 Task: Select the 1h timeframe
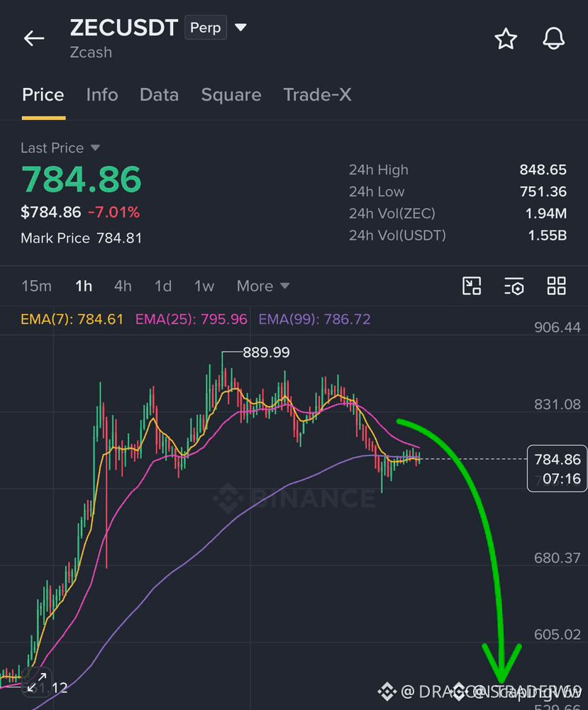click(x=84, y=286)
